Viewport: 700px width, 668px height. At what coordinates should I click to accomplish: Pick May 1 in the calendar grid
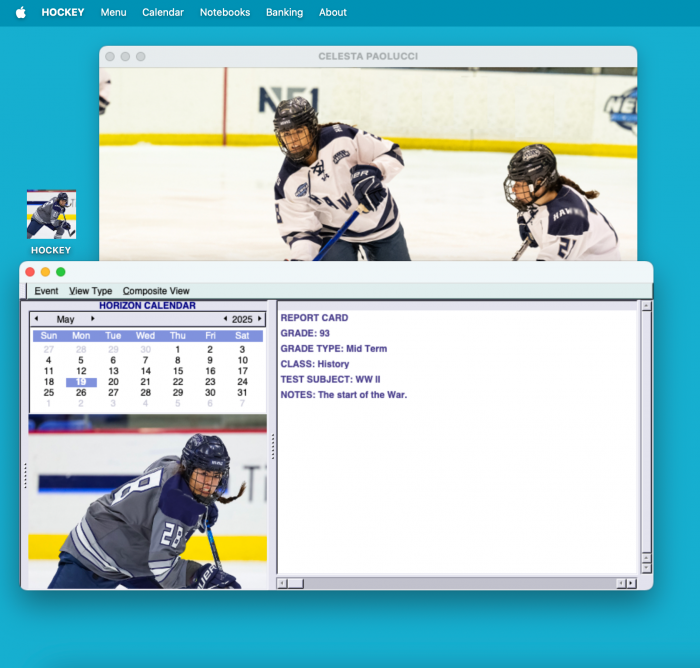pos(178,349)
